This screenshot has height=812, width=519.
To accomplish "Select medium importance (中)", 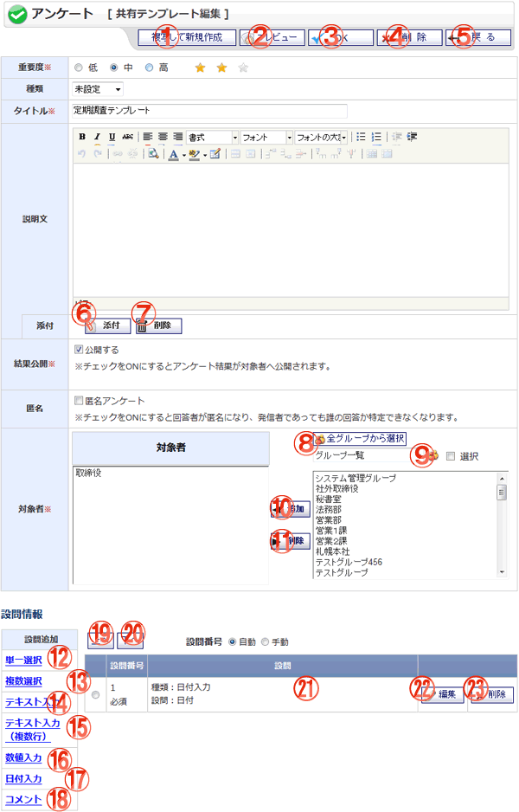I will [x=114, y=68].
